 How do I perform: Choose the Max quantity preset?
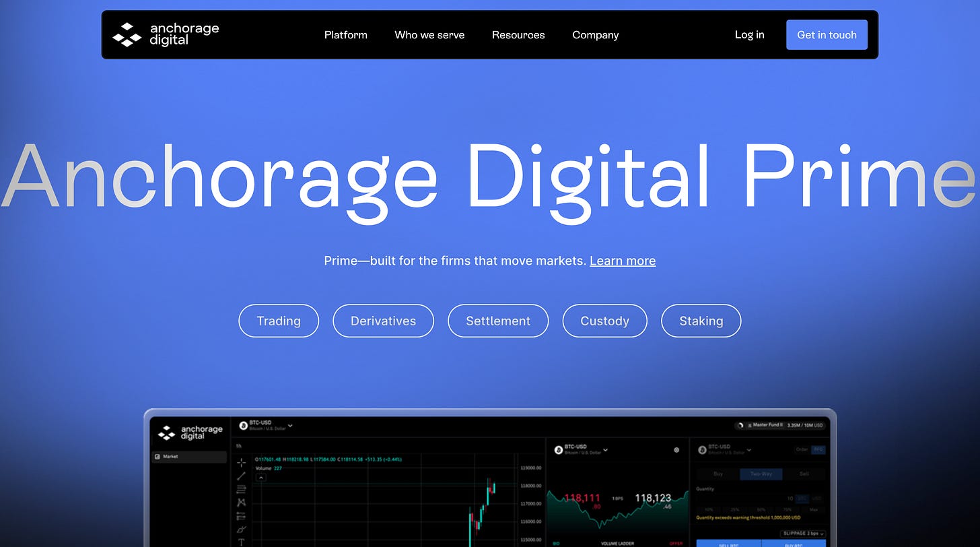coord(814,510)
